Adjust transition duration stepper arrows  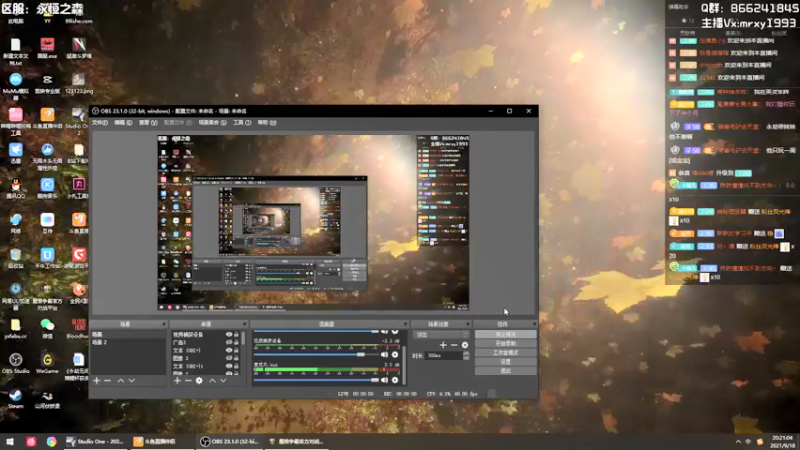click(x=466, y=356)
